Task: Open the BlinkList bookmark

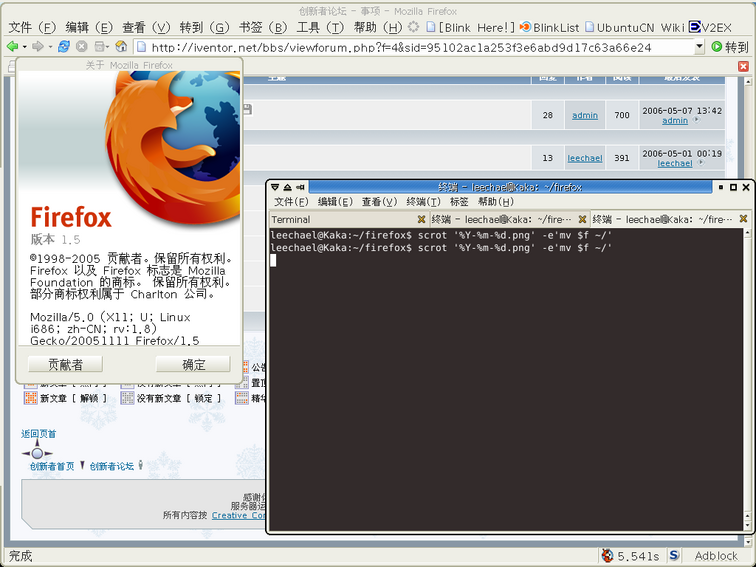Action: click(550, 27)
